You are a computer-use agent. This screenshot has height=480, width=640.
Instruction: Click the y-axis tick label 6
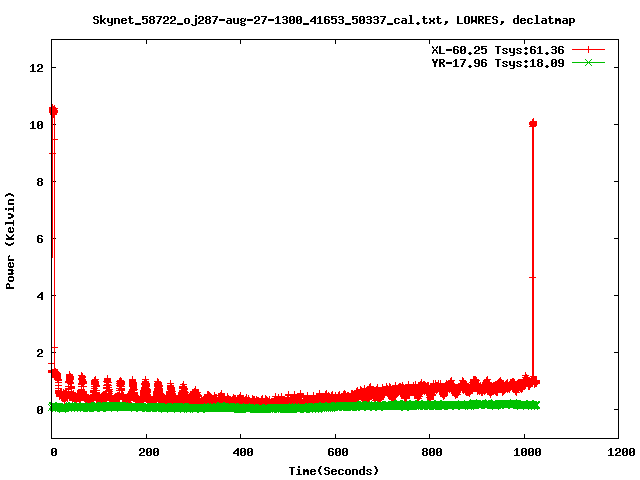coord(40,239)
